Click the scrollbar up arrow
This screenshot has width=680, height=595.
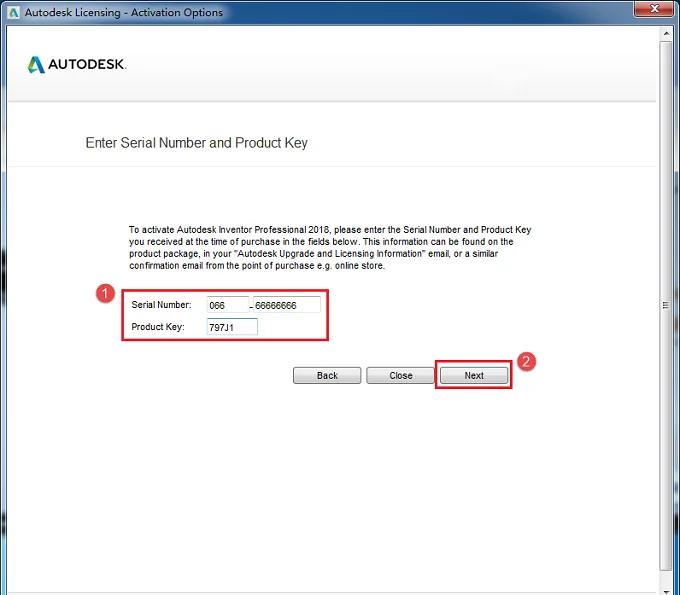pyautogui.click(x=666, y=33)
